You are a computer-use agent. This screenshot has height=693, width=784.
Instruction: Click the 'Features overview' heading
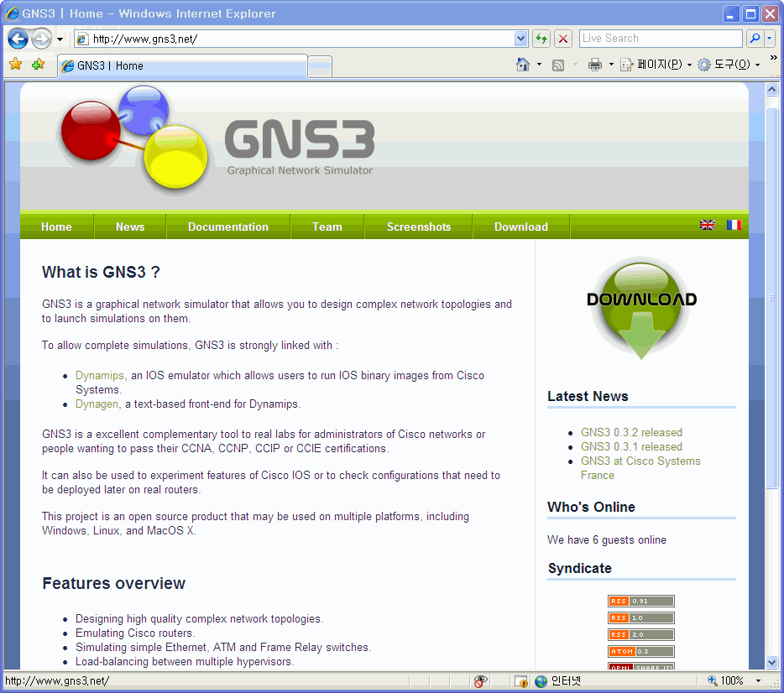[113, 583]
